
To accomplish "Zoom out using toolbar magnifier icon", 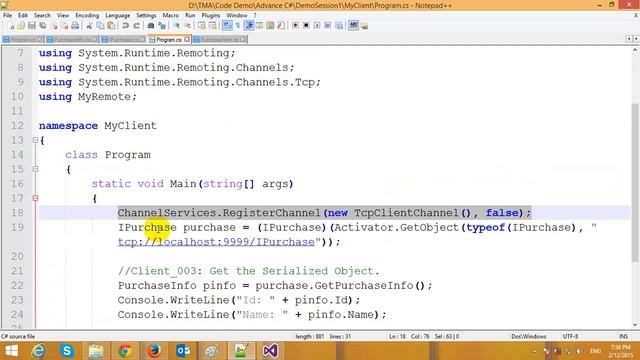I will pos(187,26).
